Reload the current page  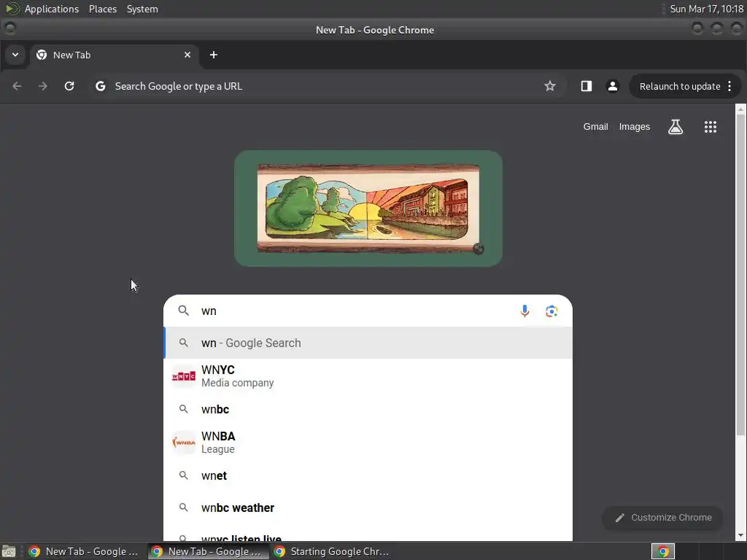[69, 86]
